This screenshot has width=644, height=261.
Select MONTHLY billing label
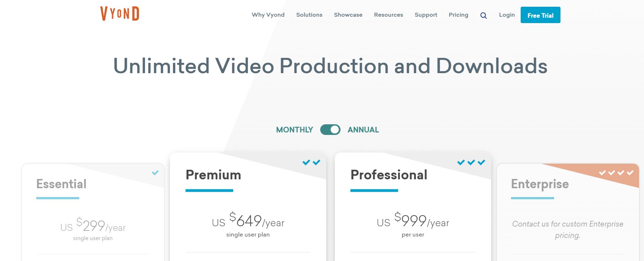295,130
